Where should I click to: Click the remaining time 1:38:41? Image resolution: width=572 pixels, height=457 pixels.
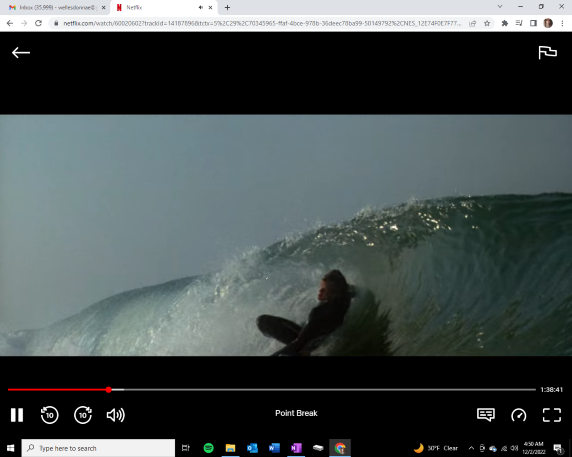click(x=551, y=390)
